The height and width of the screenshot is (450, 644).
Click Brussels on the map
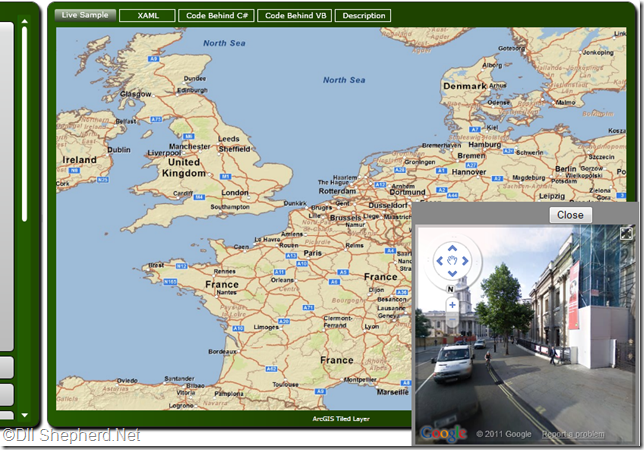click(x=345, y=218)
